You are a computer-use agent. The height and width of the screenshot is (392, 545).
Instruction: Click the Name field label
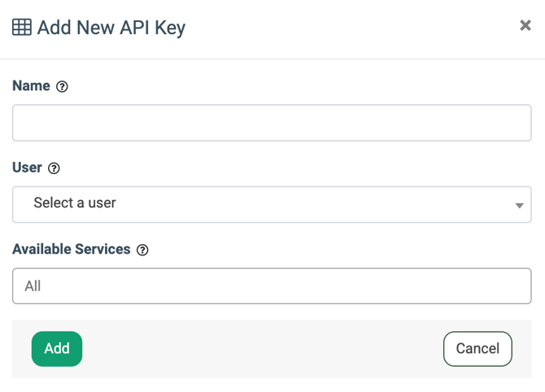[31, 86]
